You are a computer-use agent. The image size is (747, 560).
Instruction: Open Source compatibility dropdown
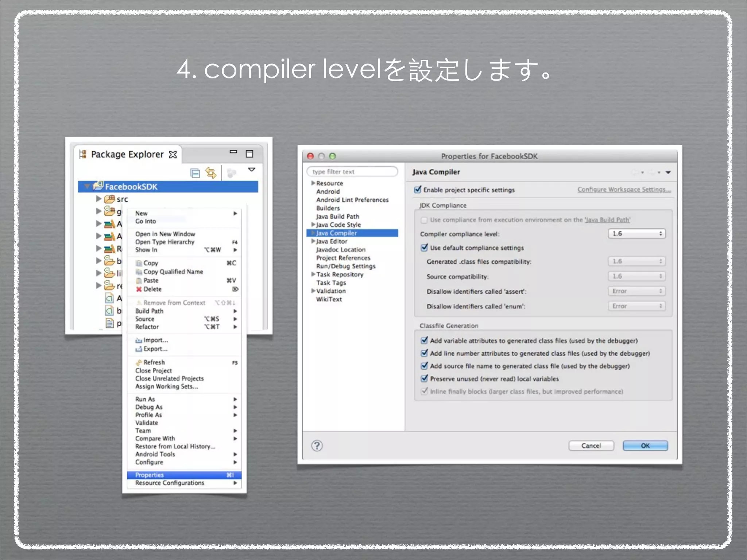[637, 276]
